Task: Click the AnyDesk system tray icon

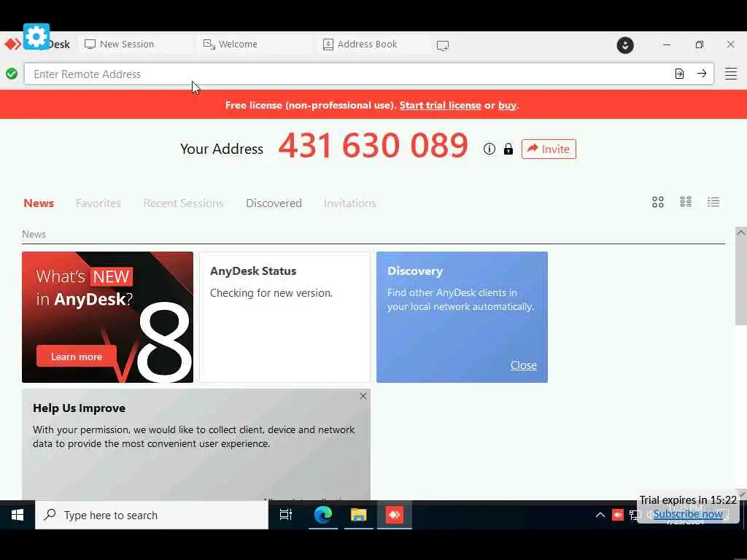Action: click(618, 515)
